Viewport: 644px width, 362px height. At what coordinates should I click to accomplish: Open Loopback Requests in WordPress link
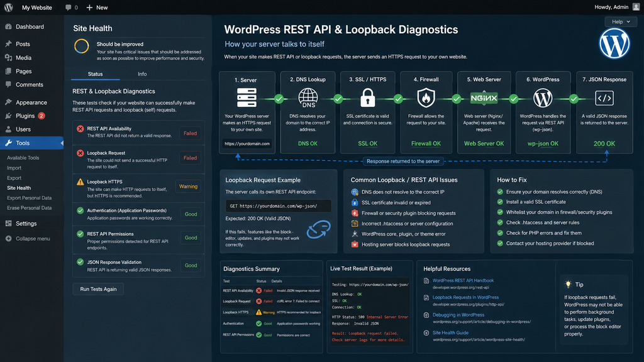[465, 297]
